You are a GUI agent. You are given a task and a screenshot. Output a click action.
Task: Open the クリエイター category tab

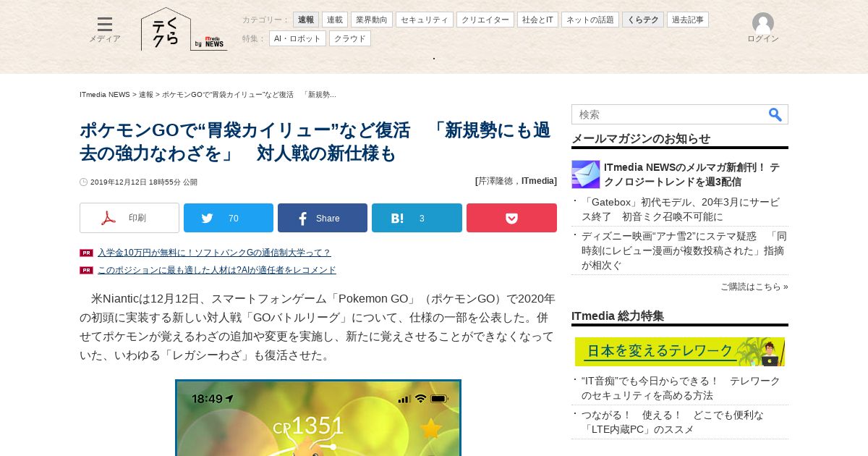(x=485, y=20)
